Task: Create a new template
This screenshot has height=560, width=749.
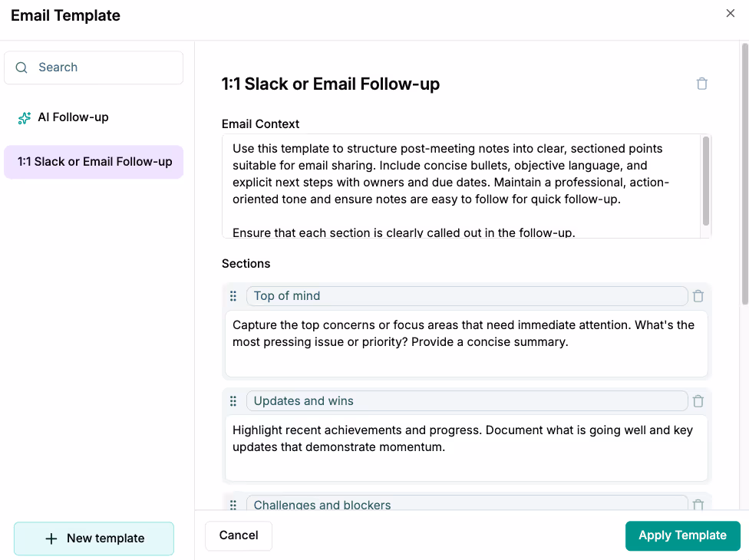Action: [94, 539]
